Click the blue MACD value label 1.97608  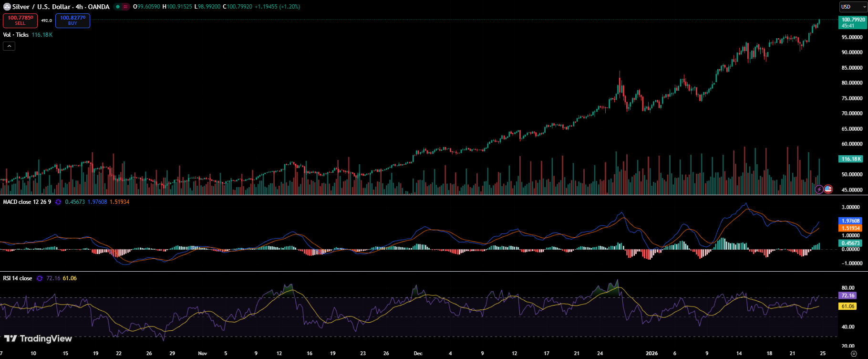click(850, 221)
